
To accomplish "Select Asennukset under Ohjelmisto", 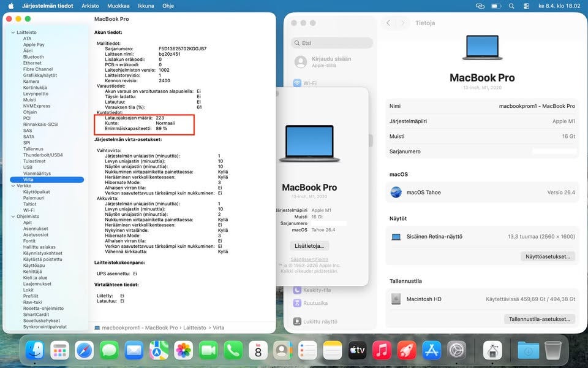I will coord(36,229).
